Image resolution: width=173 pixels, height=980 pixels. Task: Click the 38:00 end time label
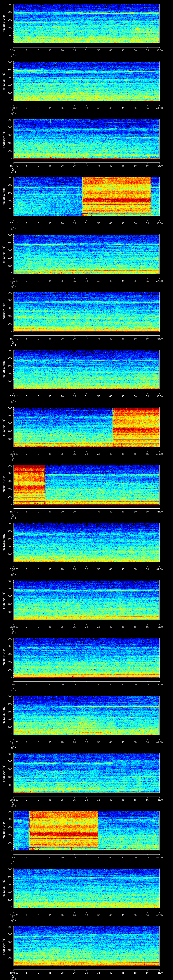click(x=160, y=511)
